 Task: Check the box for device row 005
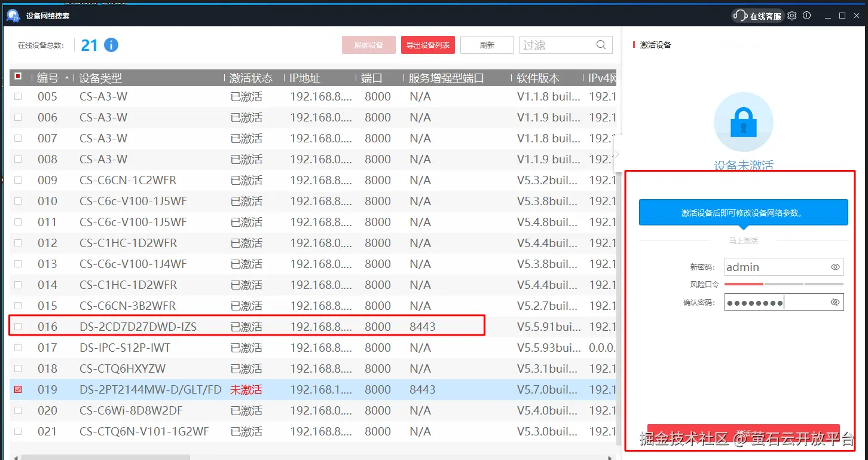[x=18, y=96]
